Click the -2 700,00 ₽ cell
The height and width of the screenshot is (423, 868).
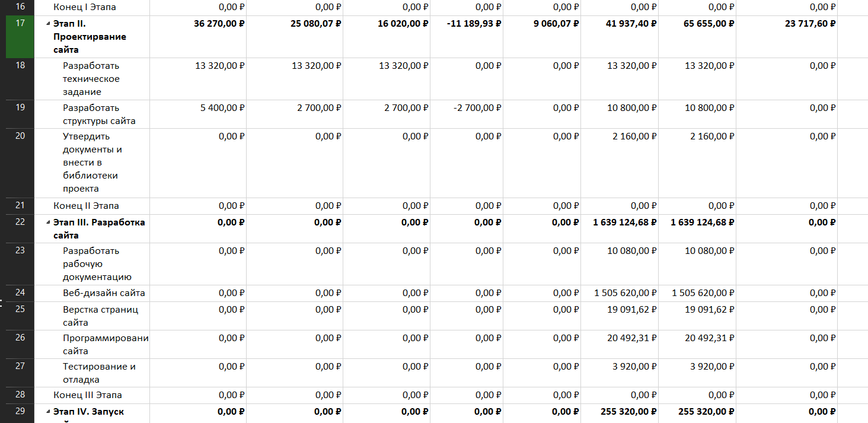click(x=478, y=108)
